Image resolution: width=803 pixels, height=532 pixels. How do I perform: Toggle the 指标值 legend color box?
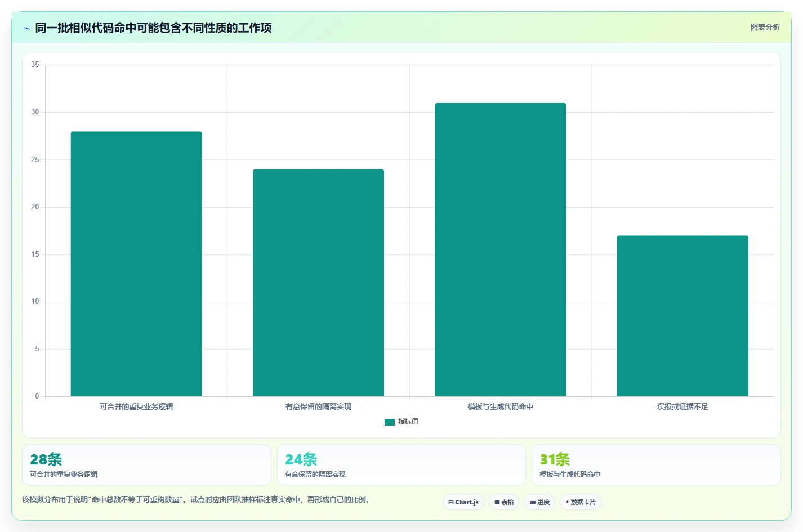pyautogui.click(x=390, y=422)
